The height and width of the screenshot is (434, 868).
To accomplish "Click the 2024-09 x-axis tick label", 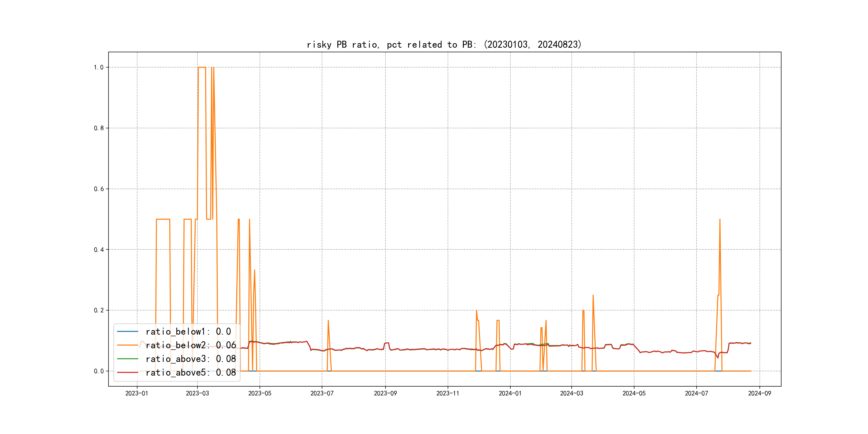I will click(759, 393).
